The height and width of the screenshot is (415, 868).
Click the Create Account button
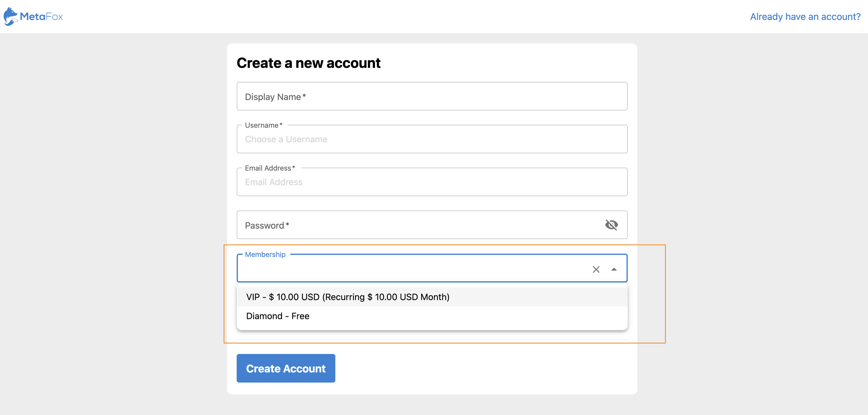coord(285,368)
